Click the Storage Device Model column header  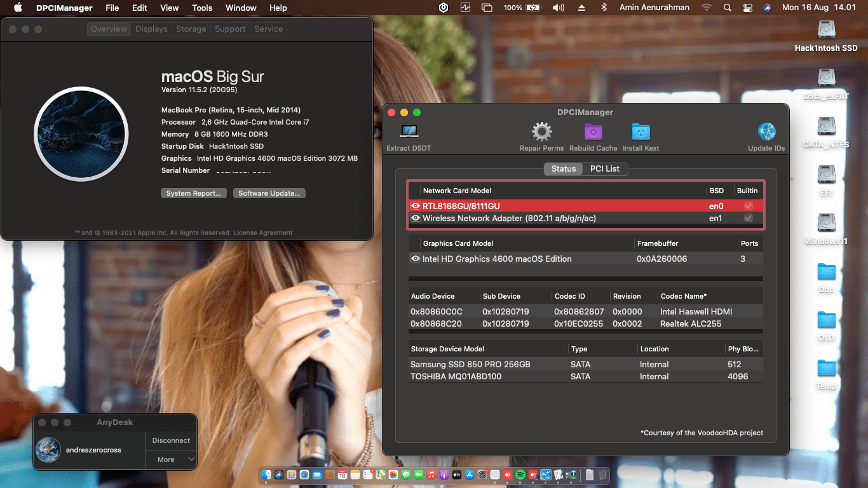click(x=447, y=349)
